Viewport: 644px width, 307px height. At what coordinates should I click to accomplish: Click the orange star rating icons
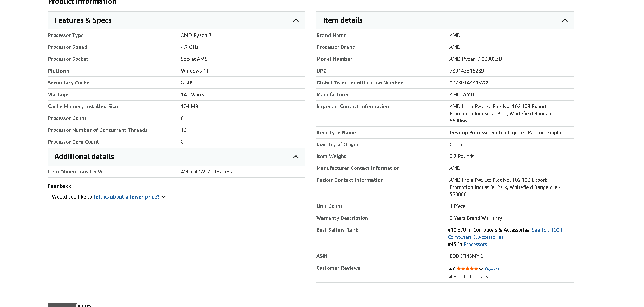coord(467,269)
